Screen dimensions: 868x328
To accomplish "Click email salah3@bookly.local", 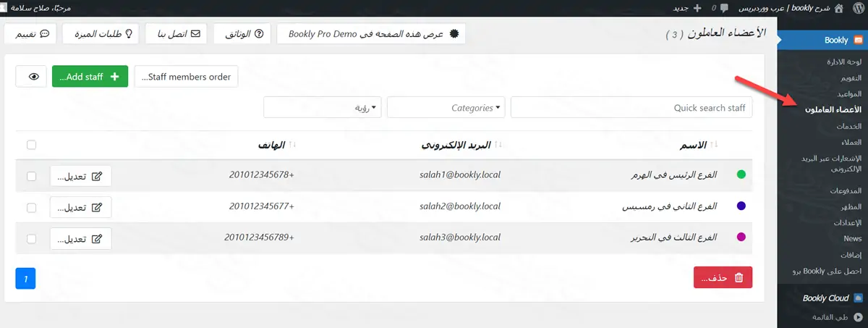I will (x=460, y=237).
